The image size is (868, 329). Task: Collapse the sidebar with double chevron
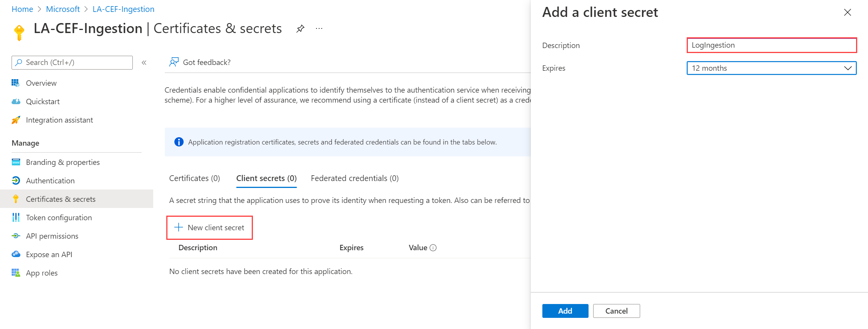pos(144,63)
